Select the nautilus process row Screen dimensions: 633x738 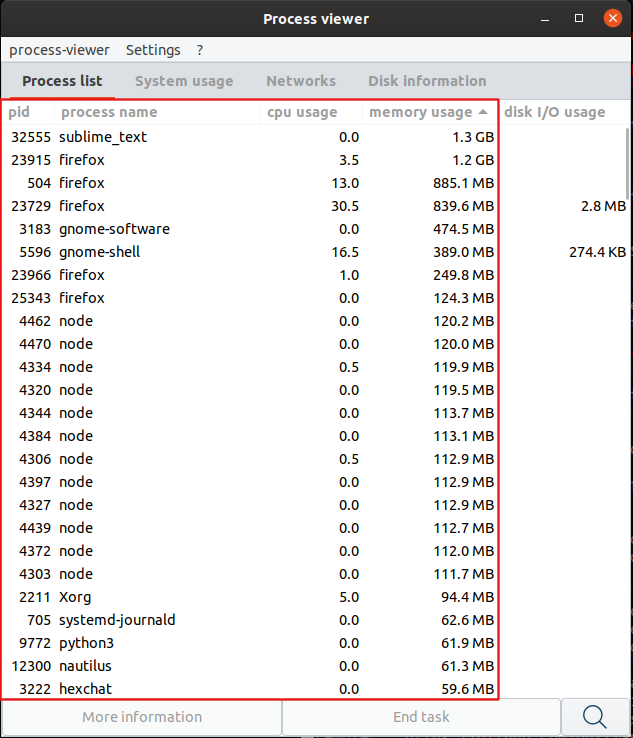pos(316,666)
